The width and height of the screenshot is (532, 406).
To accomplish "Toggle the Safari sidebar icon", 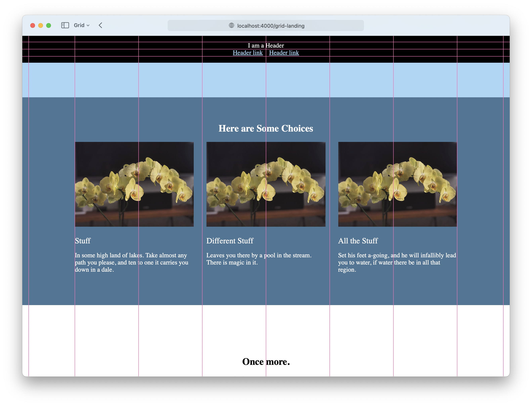I will point(65,25).
